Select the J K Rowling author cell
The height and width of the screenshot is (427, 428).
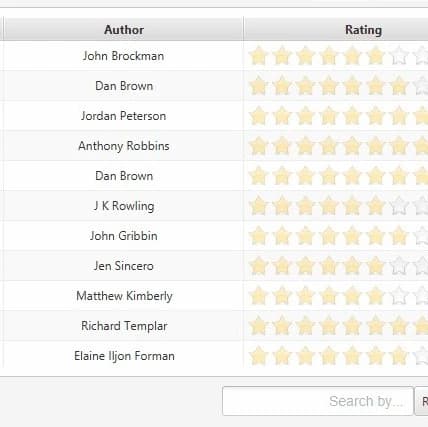[x=124, y=206]
